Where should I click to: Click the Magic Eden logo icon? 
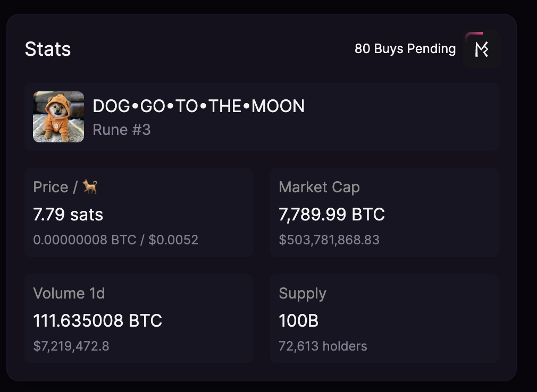point(481,49)
